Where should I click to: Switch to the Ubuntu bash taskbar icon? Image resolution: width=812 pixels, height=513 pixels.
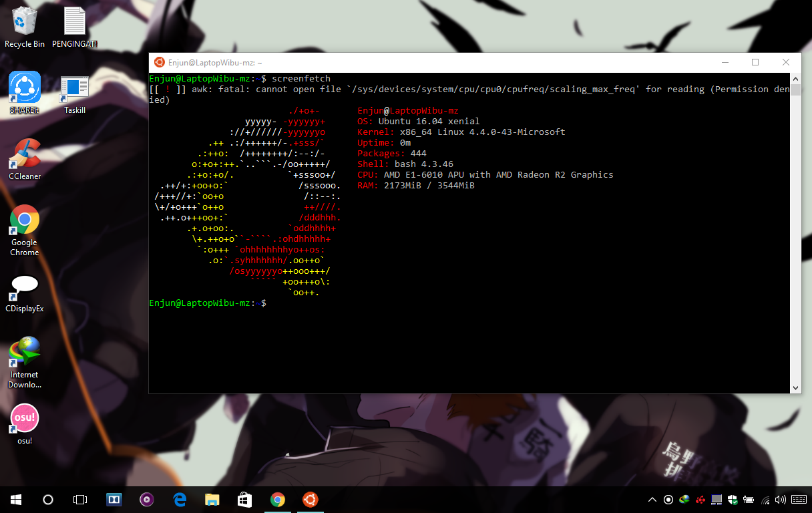click(x=310, y=499)
